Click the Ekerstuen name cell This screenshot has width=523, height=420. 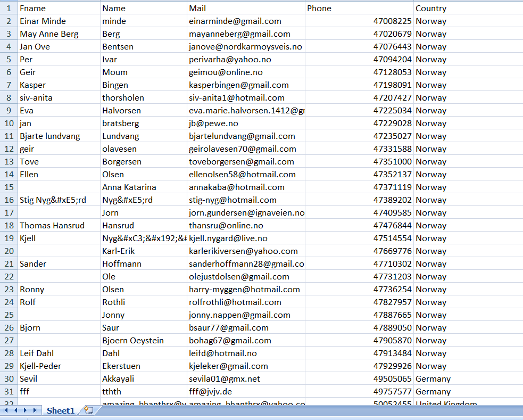point(144,366)
